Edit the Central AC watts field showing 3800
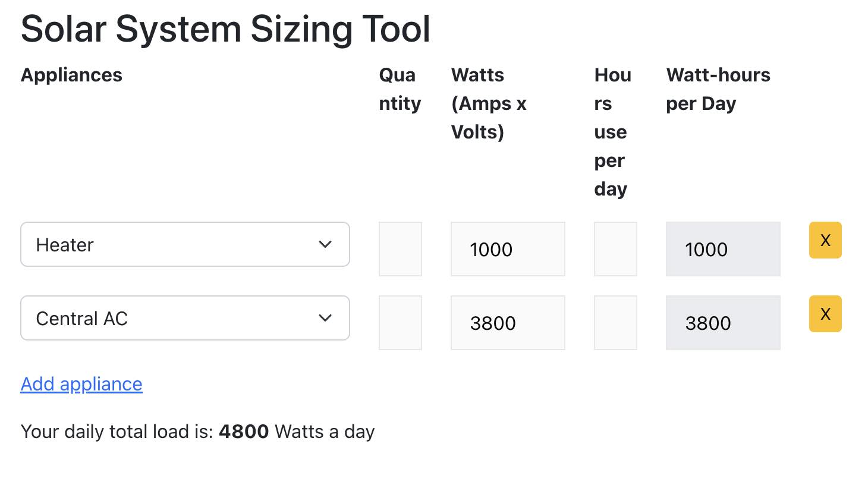The height and width of the screenshot is (479, 868). click(x=507, y=323)
